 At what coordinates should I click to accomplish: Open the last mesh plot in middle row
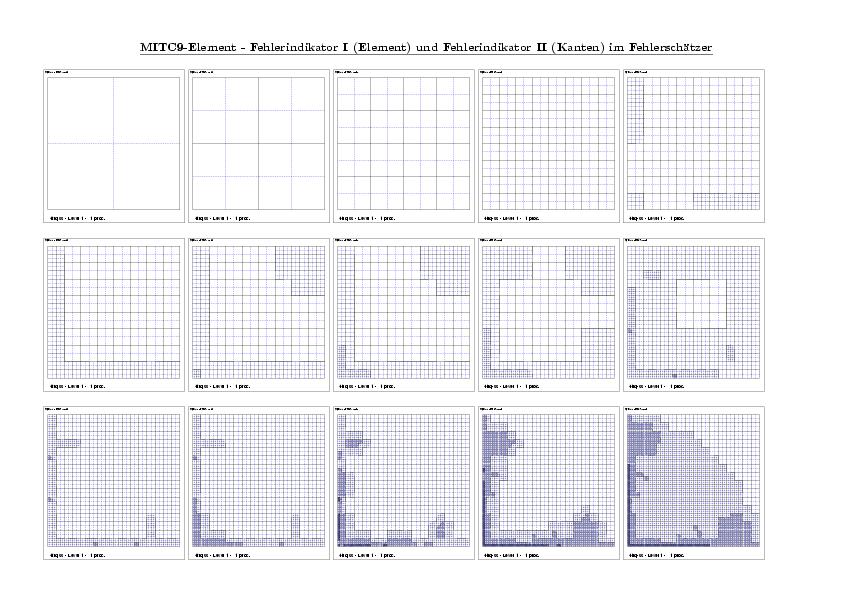point(693,312)
